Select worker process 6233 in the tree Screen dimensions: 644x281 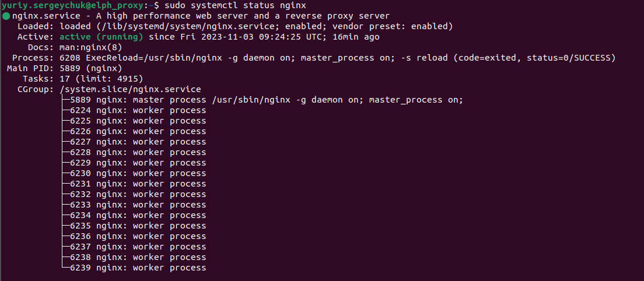pos(138,205)
